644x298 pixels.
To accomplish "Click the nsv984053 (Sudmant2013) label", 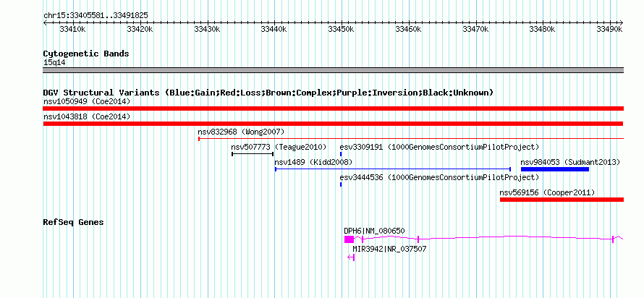I will 570,162.
